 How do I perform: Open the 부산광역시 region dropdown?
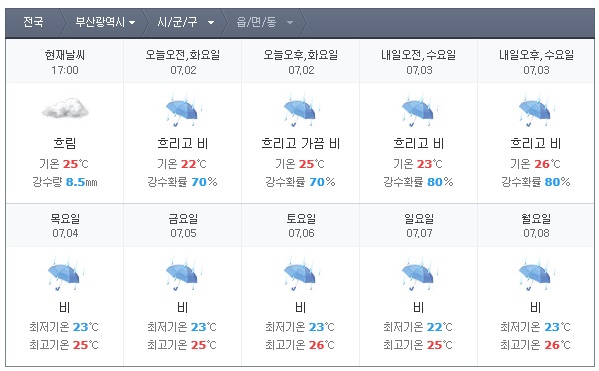pos(105,22)
